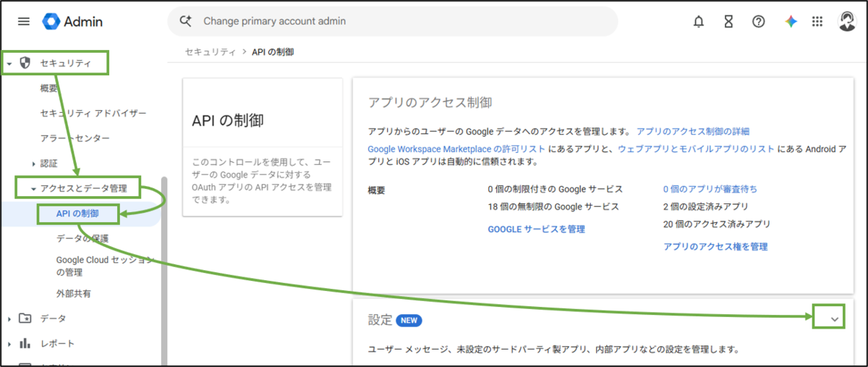The width and height of the screenshot is (868, 367).
Task: Click アプリのアクセス権を管理 link
Action: coord(715,246)
